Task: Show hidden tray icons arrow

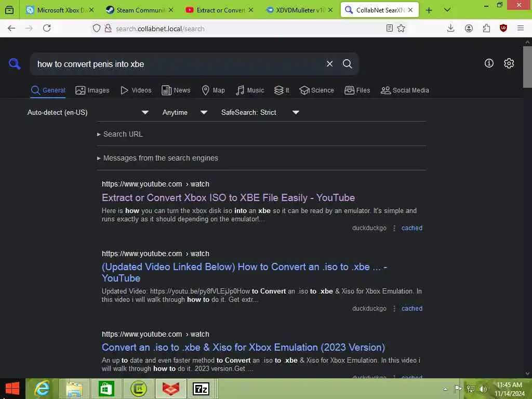Action: pos(445,389)
